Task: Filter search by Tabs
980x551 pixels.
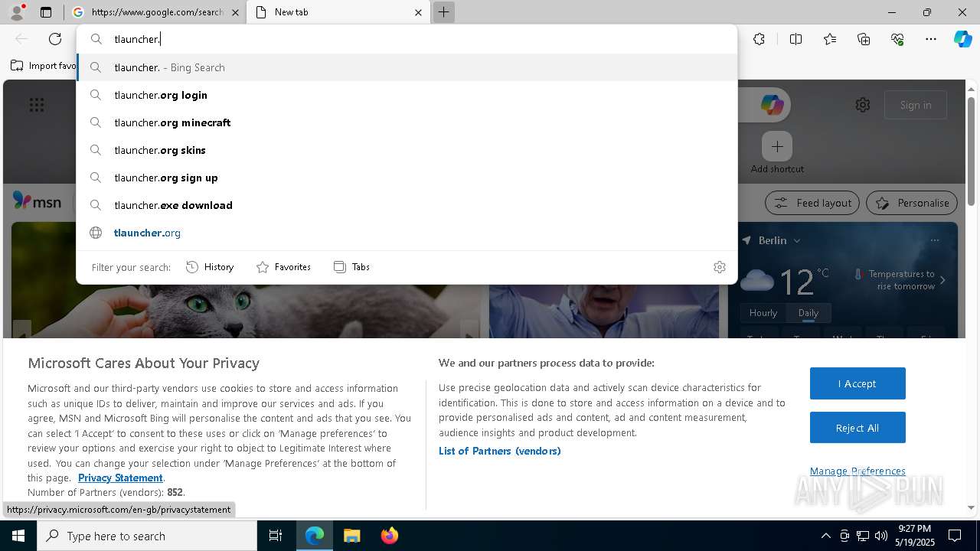Action: click(351, 267)
